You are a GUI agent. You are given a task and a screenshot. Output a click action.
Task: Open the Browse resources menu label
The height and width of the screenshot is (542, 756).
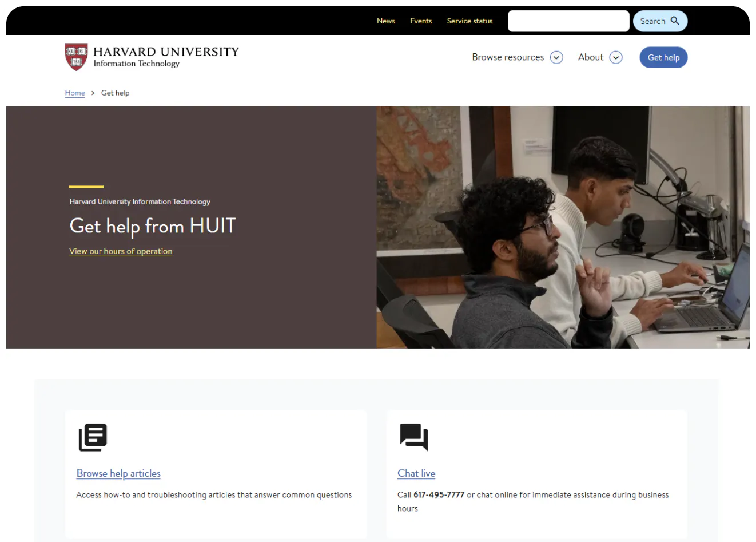point(508,57)
